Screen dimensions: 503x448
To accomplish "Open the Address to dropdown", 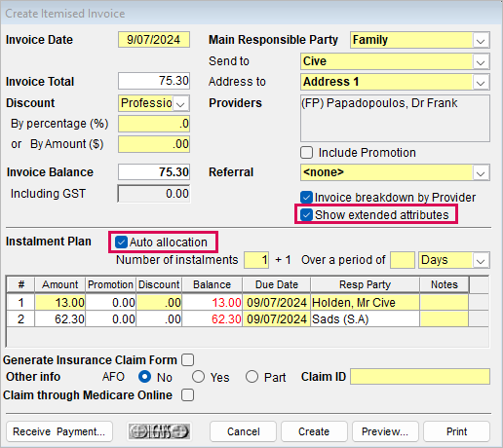I will (x=481, y=82).
